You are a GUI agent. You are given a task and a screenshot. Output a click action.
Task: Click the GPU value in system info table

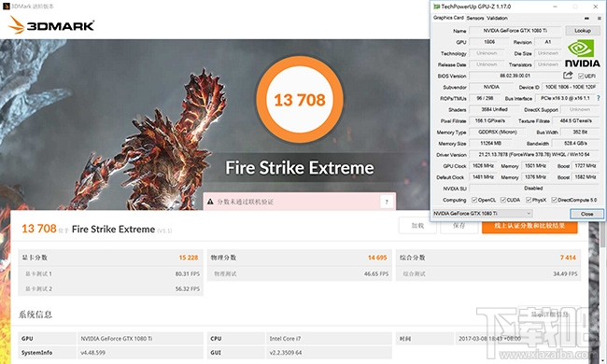click(117, 339)
